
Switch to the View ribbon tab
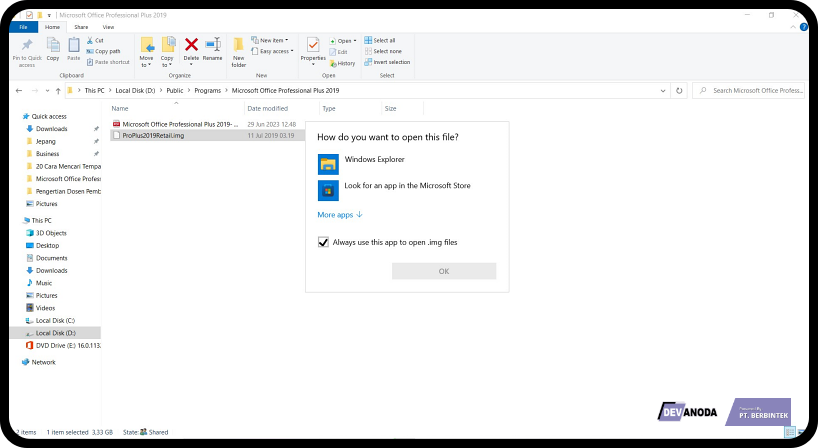108,27
